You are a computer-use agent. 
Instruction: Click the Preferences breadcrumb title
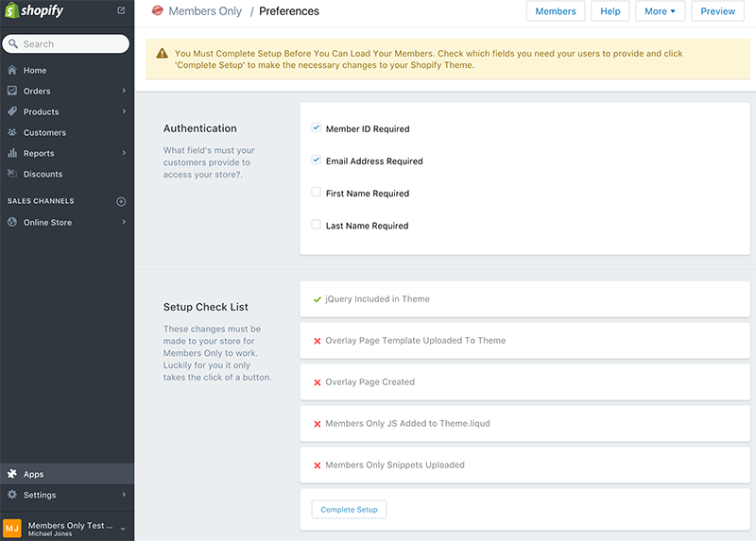click(x=289, y=11)
